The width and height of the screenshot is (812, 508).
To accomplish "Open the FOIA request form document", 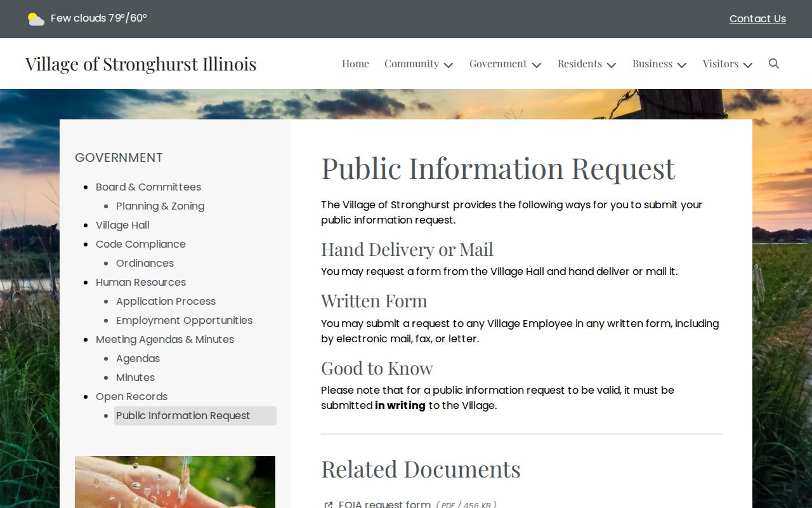I will coord(384,504).
